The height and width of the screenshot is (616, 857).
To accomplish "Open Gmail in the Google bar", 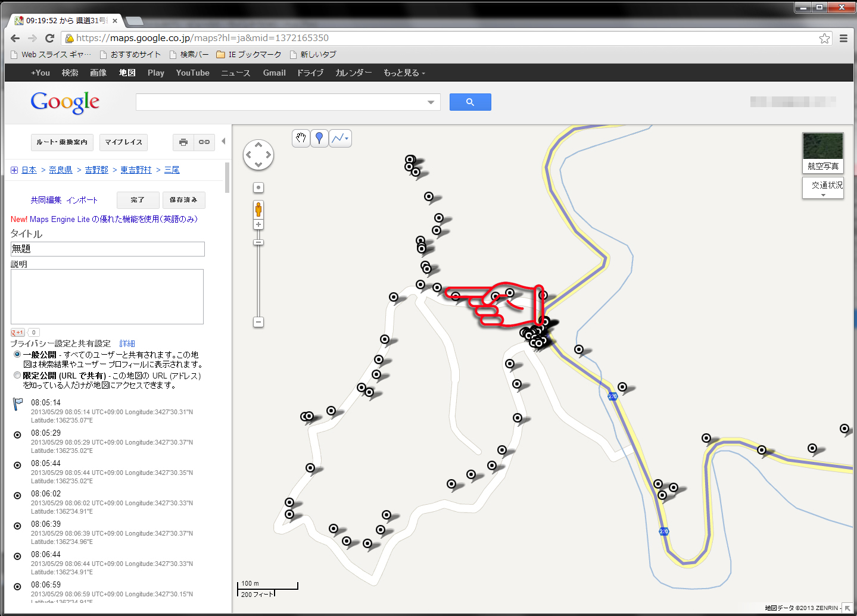I will (275, 73).
